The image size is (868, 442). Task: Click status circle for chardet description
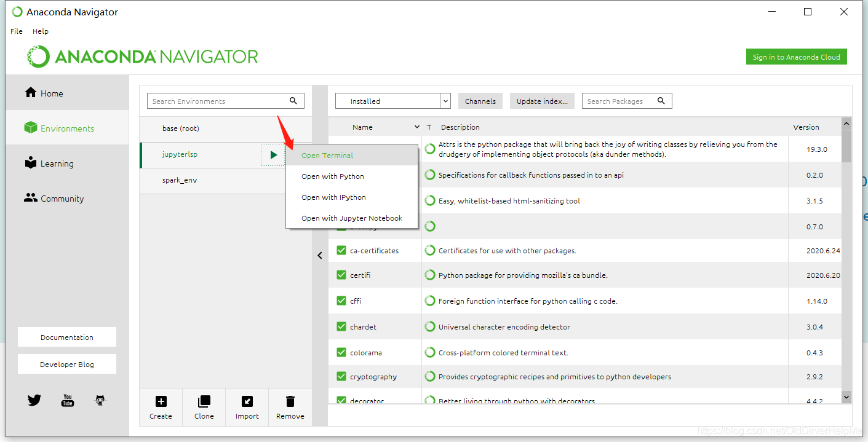[430, 326]
